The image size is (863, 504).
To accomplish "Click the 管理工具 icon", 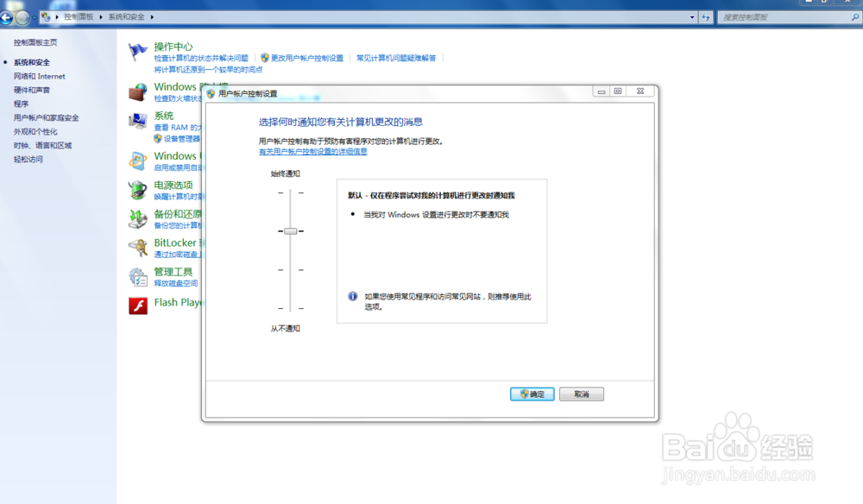I will coord(137,276).
